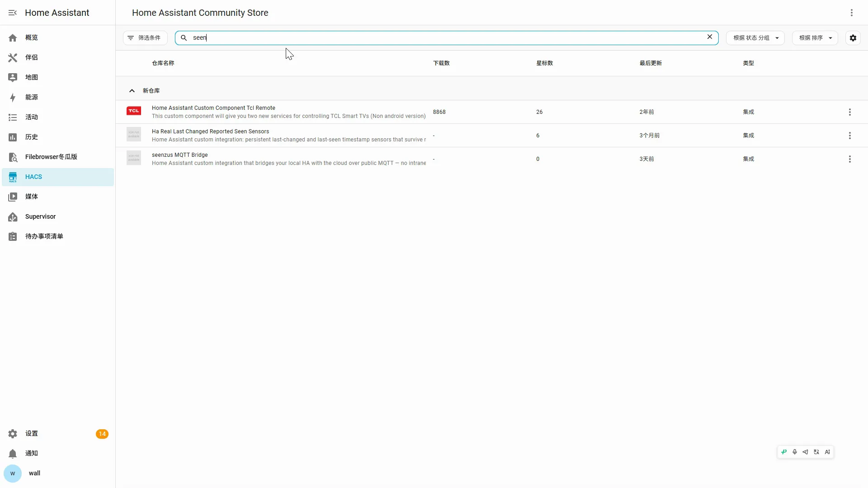Open the three-dot menu for Seen Sensors row

(850, 136)
